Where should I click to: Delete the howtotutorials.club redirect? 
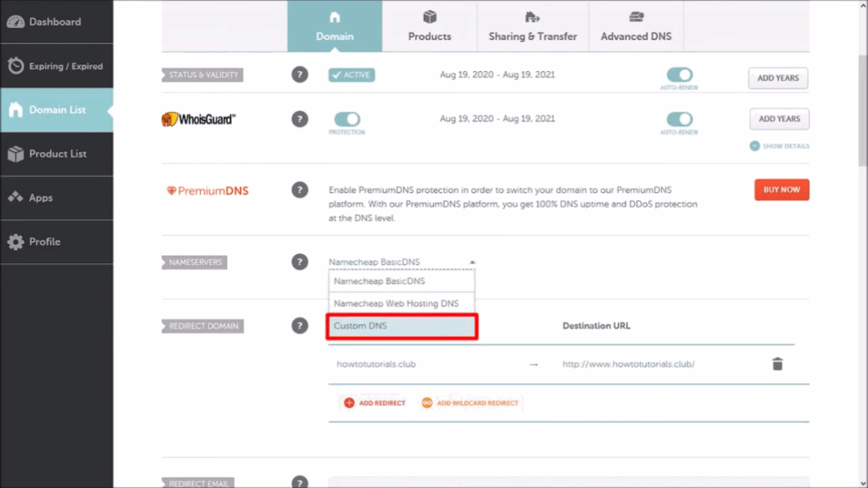[x=777, y=363]
